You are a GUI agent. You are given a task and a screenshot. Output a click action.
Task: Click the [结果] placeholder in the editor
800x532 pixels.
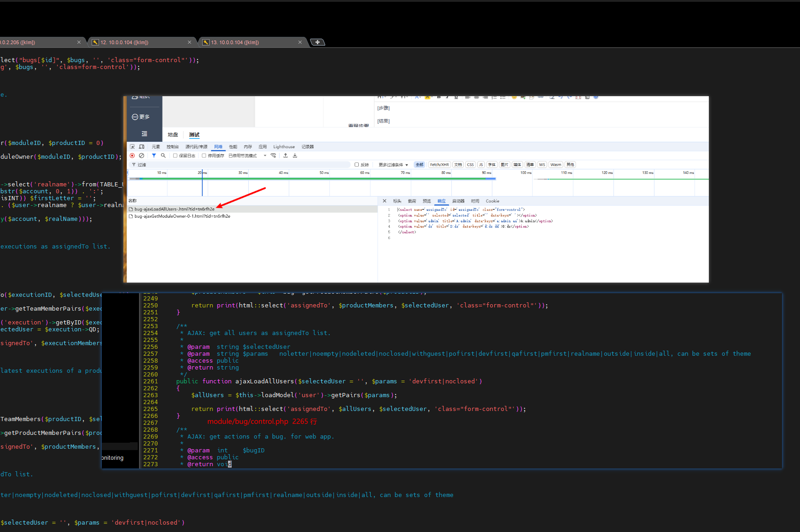[x=383, y=121]
